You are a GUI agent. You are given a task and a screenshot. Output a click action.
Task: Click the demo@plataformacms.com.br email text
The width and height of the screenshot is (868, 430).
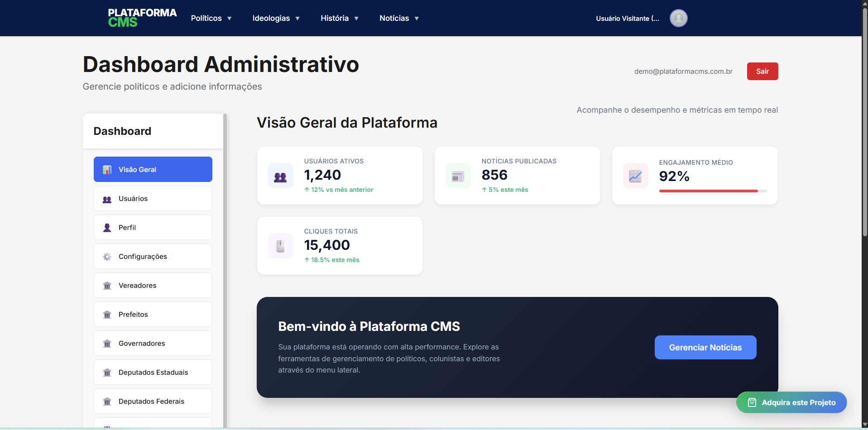[x=683, y=71]
